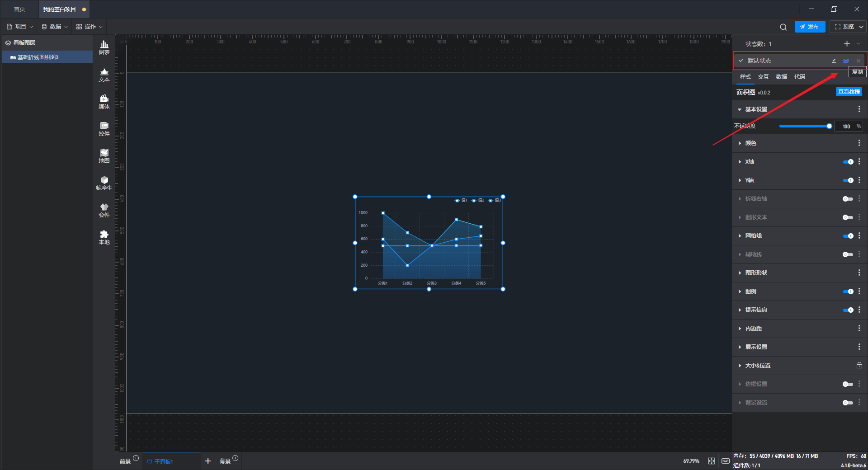The image size is (868, 470).
Task: Click the keyboard shortcuts icon
Action: point(725,461)
